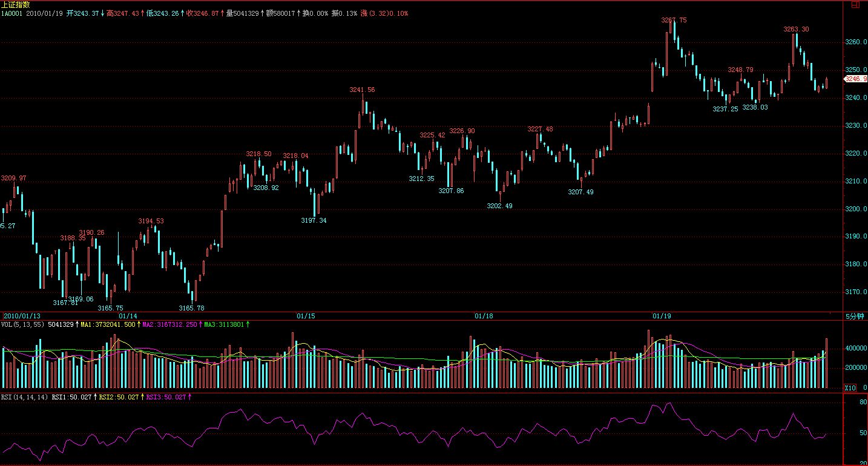Click the stock code 1A0001

12,13
